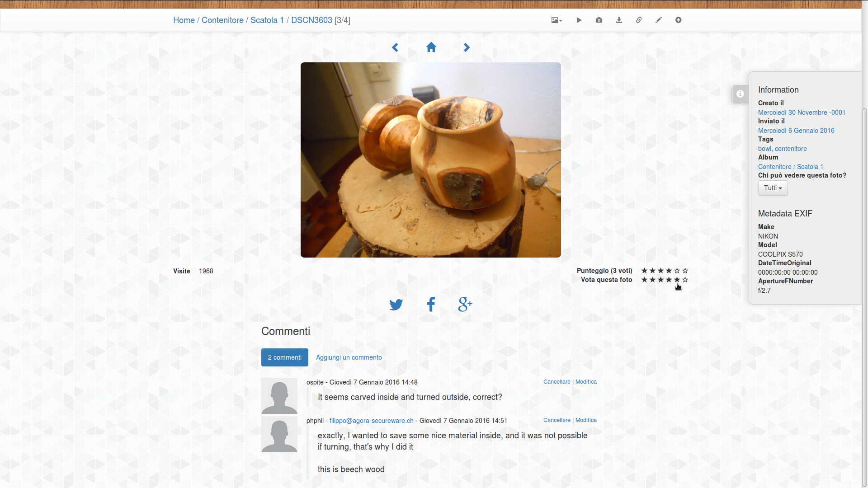
Task: Click the chain link icon in toolbar
Action: point(639,20)
